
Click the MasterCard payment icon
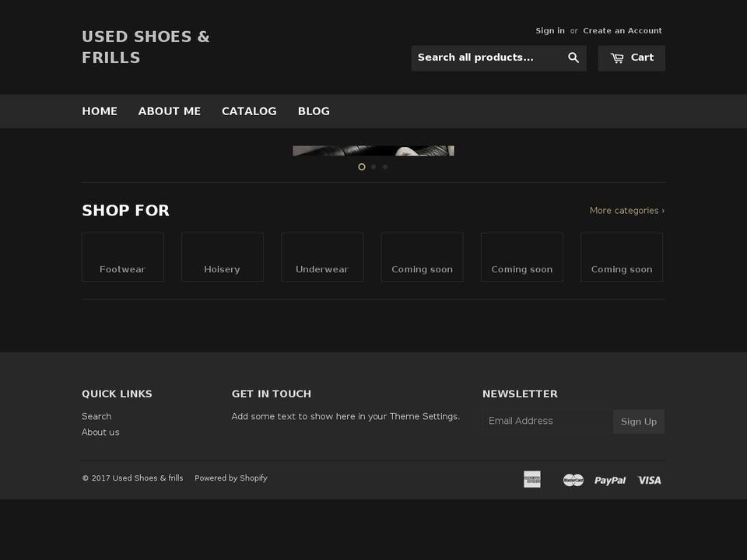[x=573, y=480]
